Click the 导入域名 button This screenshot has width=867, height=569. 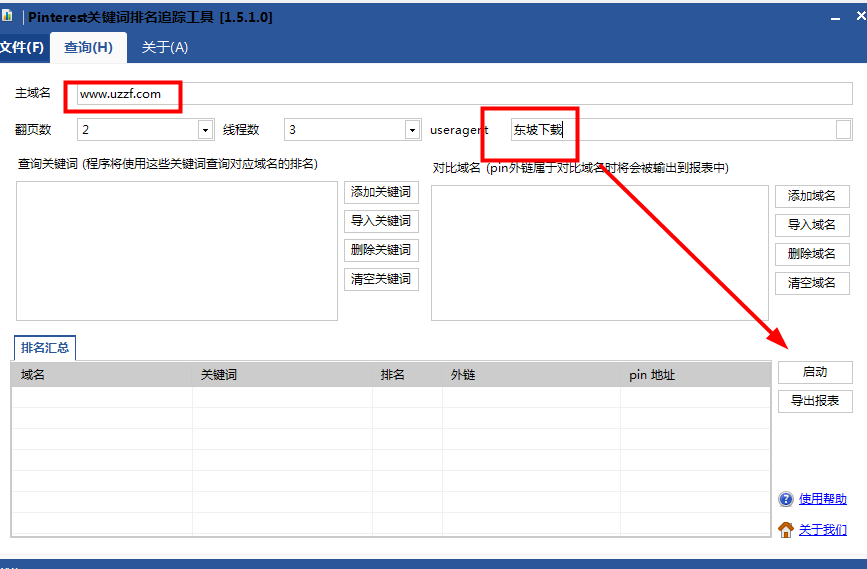coord(812,225)
